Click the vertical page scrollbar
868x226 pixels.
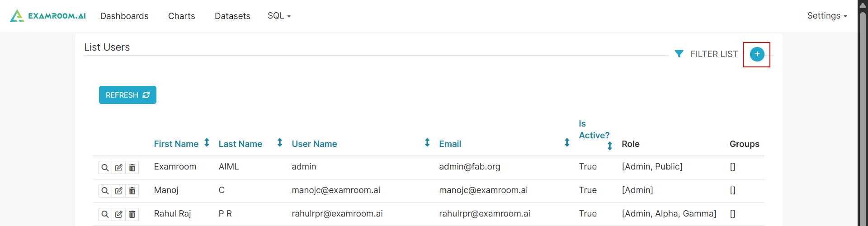(863, 113)
